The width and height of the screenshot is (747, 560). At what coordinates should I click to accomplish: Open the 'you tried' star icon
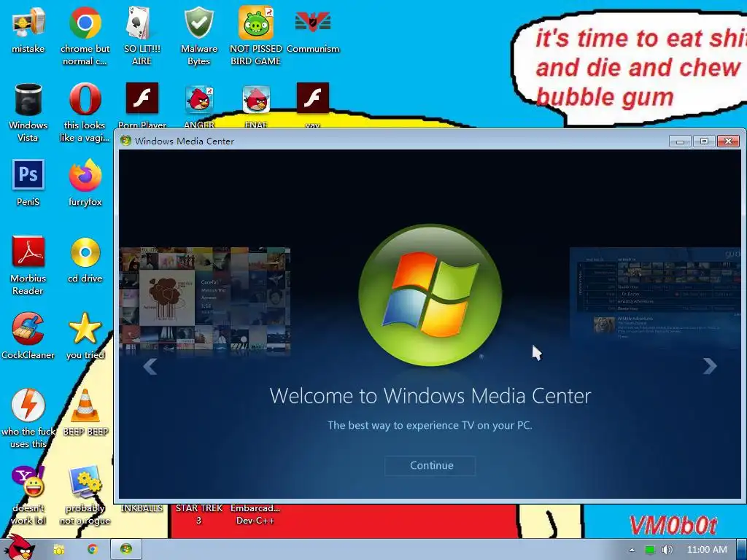pyautogui.click(x=85, y=329)
